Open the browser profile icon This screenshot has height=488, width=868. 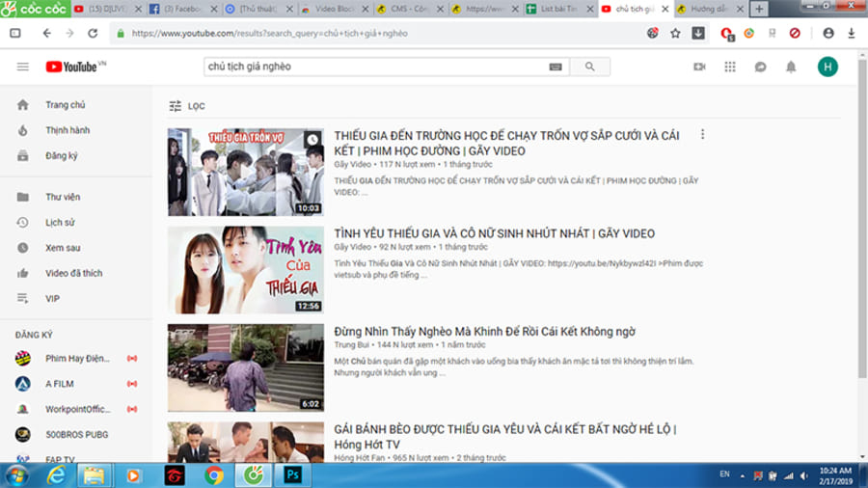tap(828, 33)
